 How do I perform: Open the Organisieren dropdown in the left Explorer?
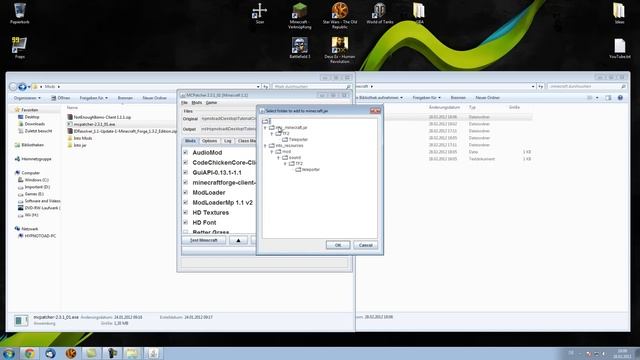[27, 98]
